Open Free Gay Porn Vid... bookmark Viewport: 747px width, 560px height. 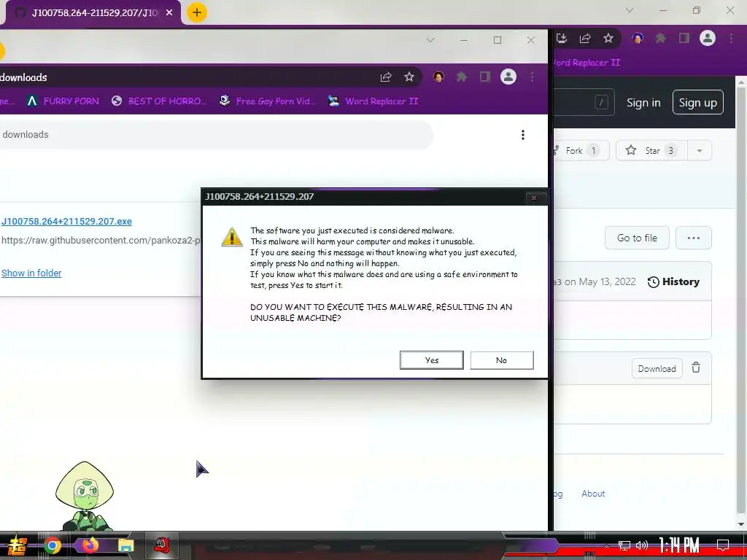(267, 101)
